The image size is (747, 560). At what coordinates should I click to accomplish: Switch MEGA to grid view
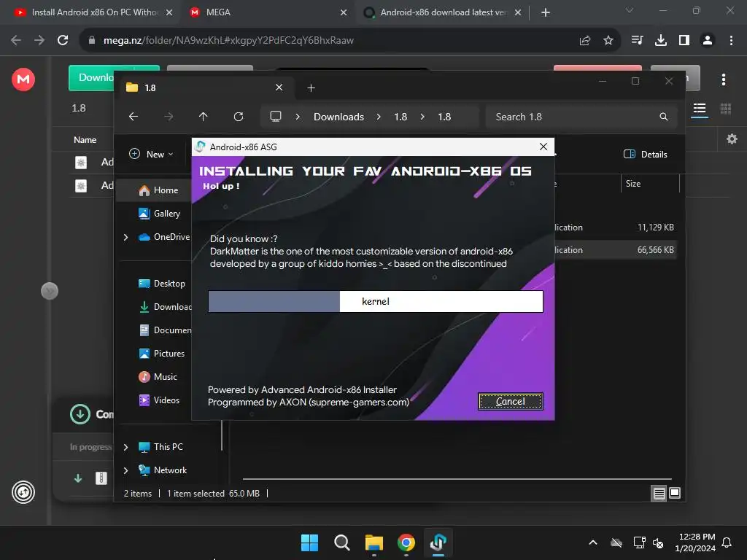pos(726,109)
